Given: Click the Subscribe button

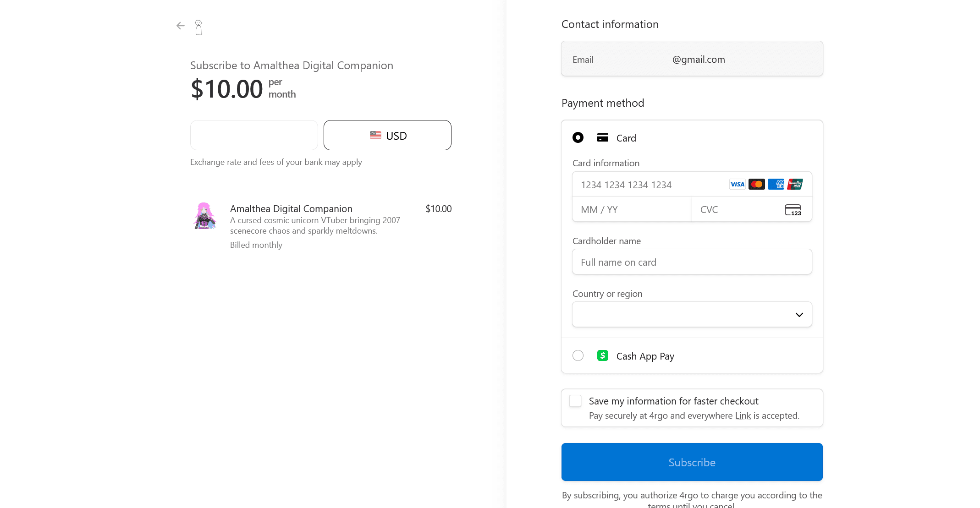Looking at the screenshot, I should [692, 462].
